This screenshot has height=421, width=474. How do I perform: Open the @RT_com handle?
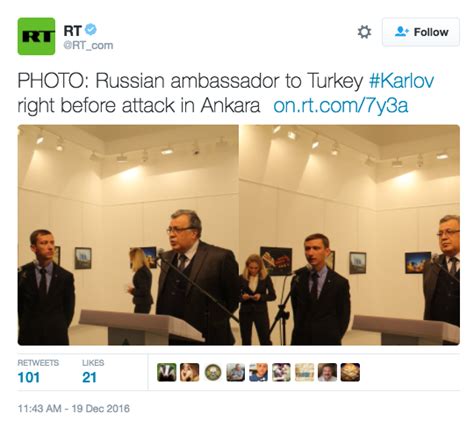(88, 45)
